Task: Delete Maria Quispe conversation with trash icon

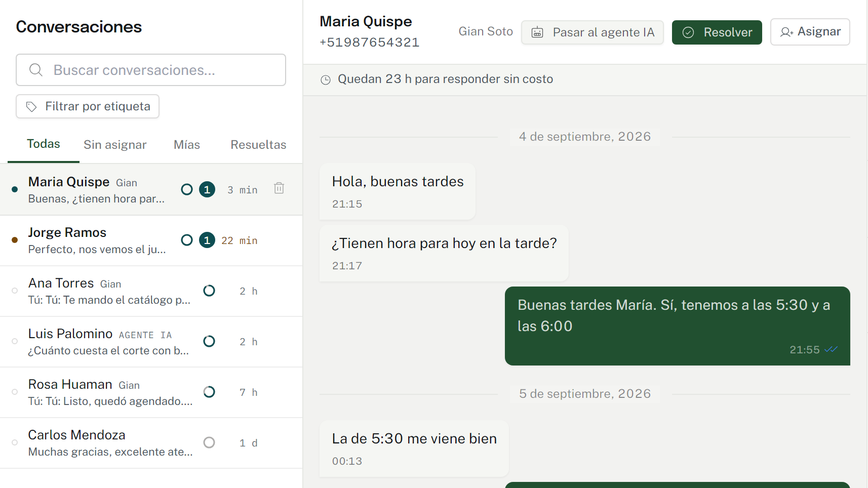Action: point(279,188)
